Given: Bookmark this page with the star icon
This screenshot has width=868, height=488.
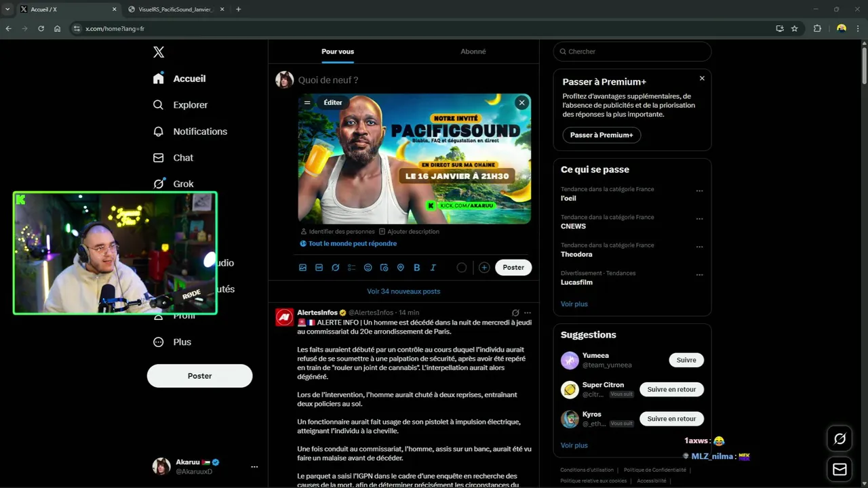Looking at the screenshot, I should (x=795, y=28).
